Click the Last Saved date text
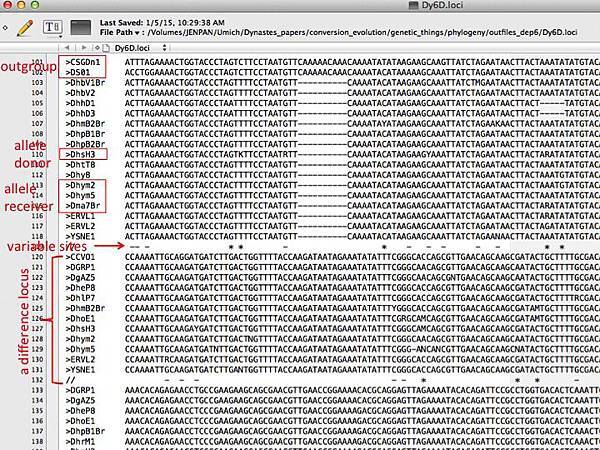This screenshot has width=600, height=450. (162, 23)
